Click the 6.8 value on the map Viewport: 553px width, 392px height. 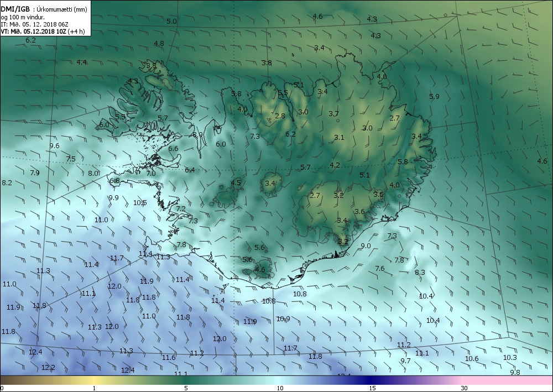pyautogui.click(x=114, y=180)
